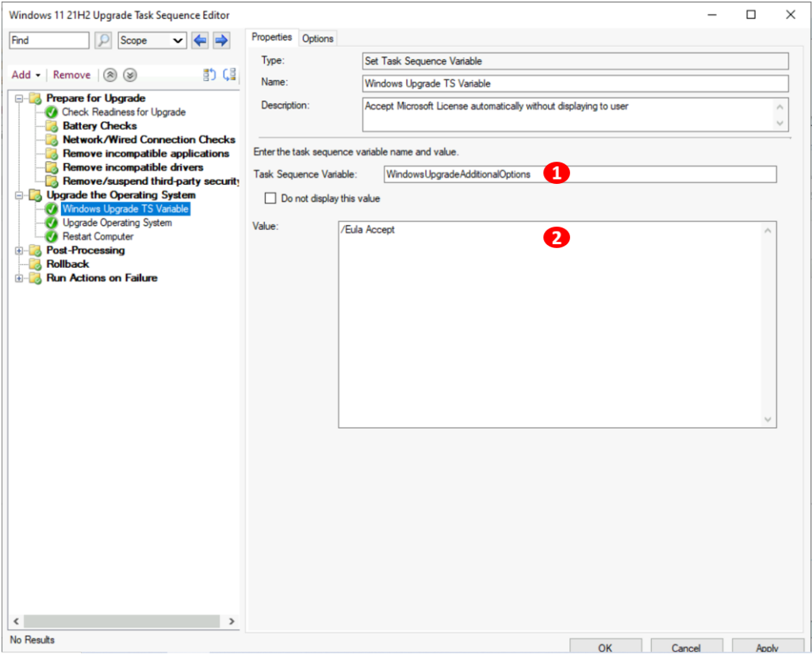Click the OK button
The image size is (812, 654).
click(605, 648)
